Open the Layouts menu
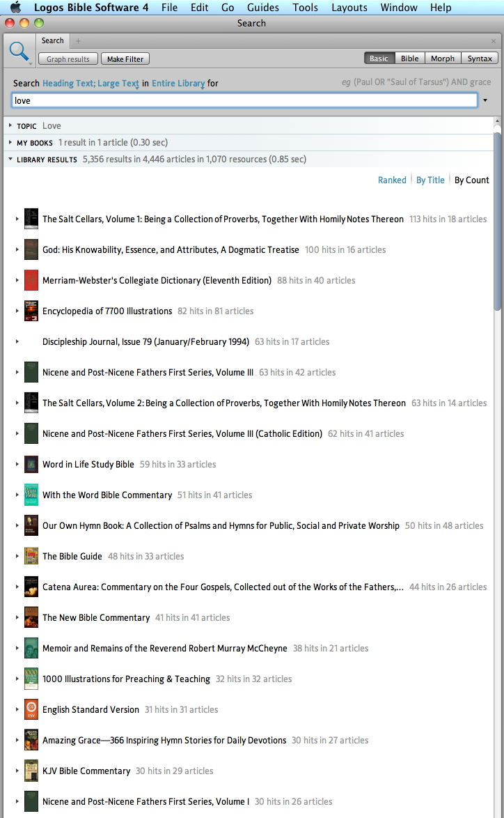Viewport: 504px width, 818px height. [349, 7]
